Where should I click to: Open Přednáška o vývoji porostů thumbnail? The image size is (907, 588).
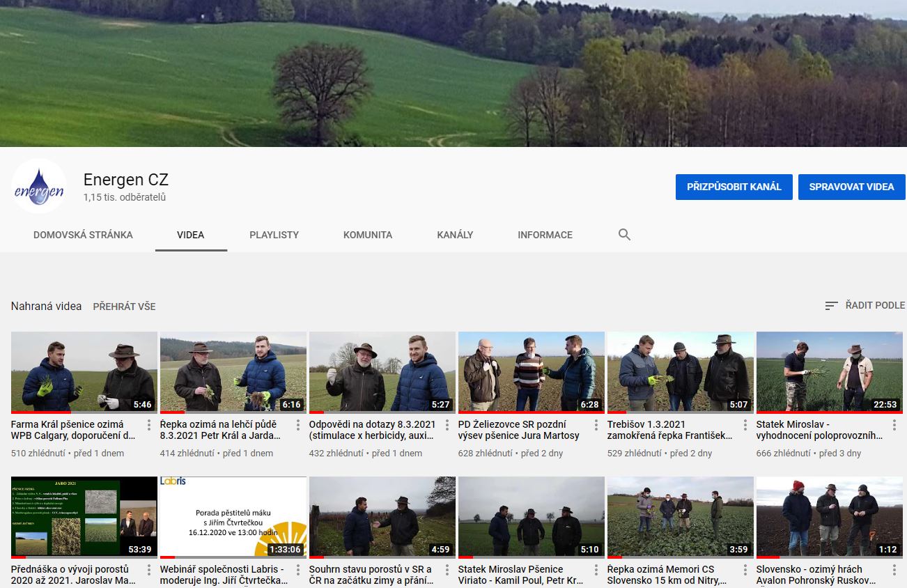pyautogui.click(x=84, y=518)
